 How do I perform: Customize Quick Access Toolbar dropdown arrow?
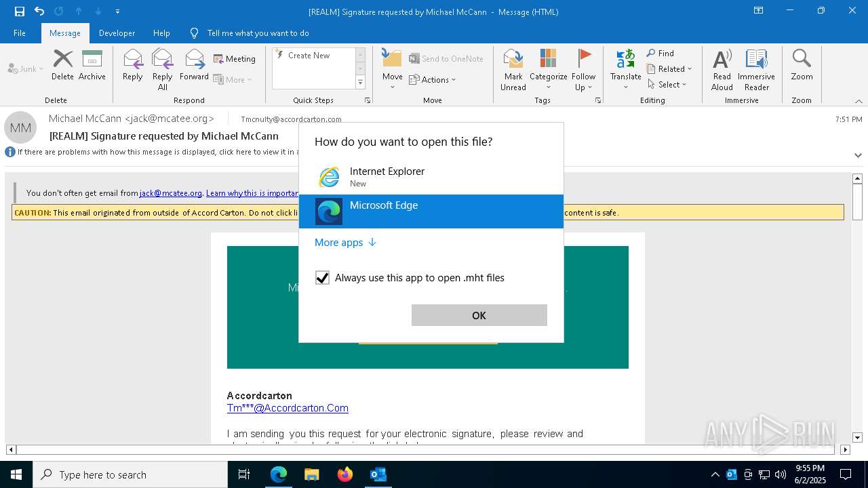(x=118, y=12)
